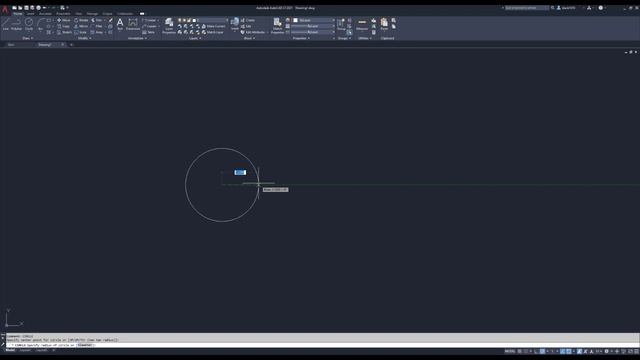This screenshot has width=640, height=360.
Task: Open the AutoCAD application menu logo
Action: [5, 9]
